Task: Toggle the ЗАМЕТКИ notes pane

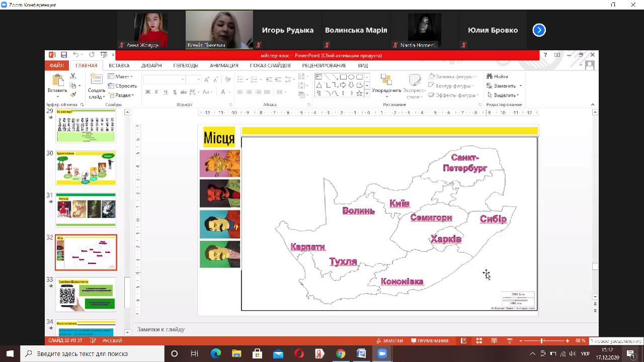Action: click(x=389, y=341)
